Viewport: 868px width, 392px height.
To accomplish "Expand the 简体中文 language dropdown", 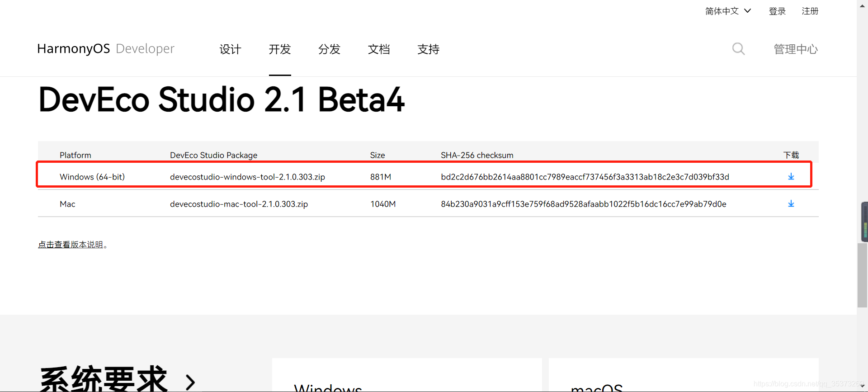I will point(728,11).
